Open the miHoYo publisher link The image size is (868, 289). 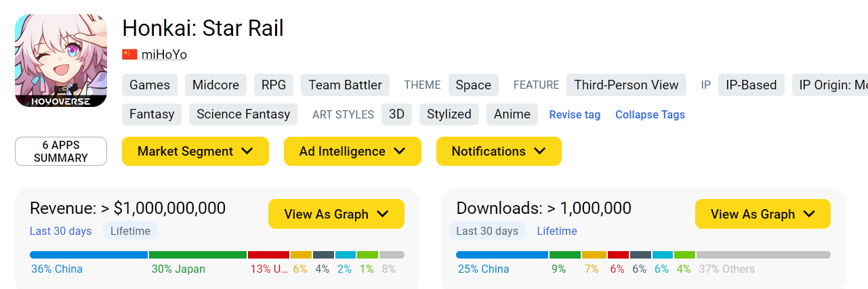164,55
